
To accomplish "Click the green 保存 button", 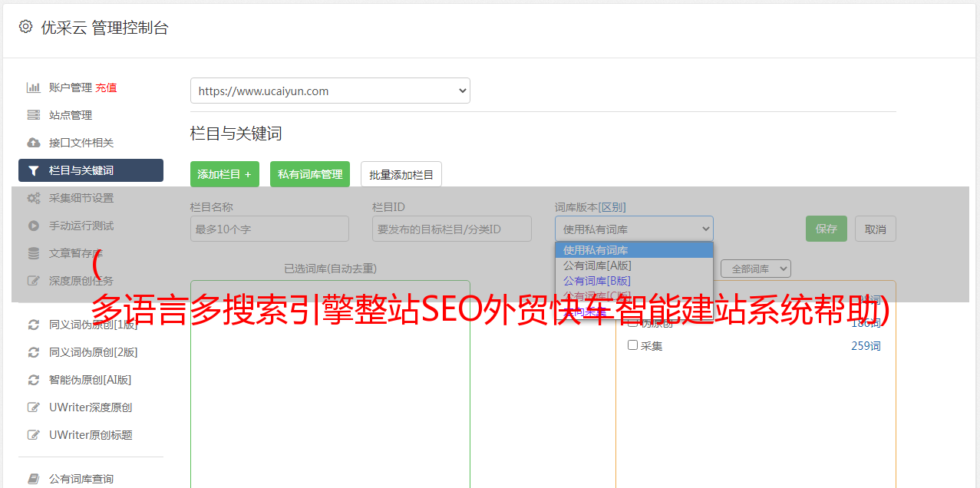I will tap(827, 229).
